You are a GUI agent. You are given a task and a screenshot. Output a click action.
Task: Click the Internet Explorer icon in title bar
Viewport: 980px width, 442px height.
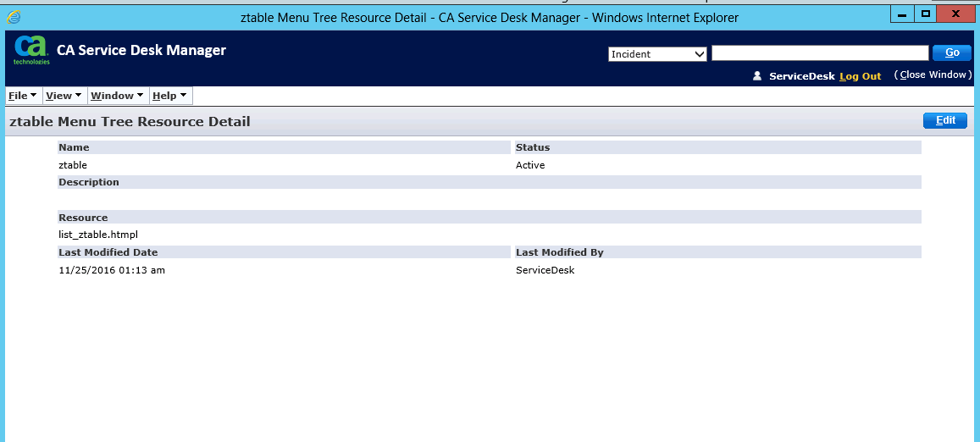[14, 17]
